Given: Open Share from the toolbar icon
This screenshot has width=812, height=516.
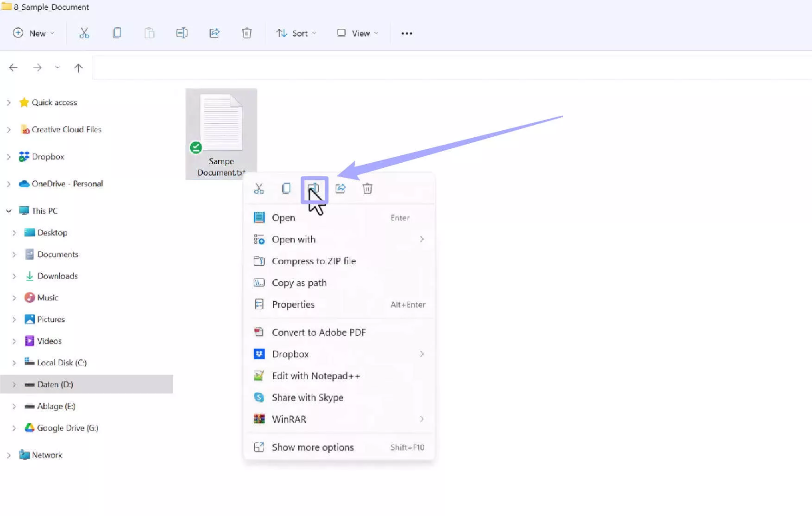Looking at the screenshot, I should (214, 33).
